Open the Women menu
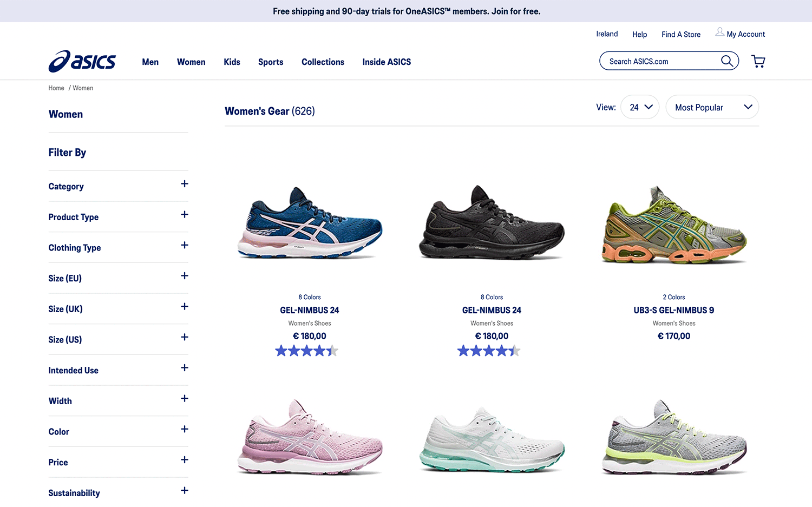Image resolution: width=812 pixels, height=507 pixels. pyautogui.click(x=191, y=62)
